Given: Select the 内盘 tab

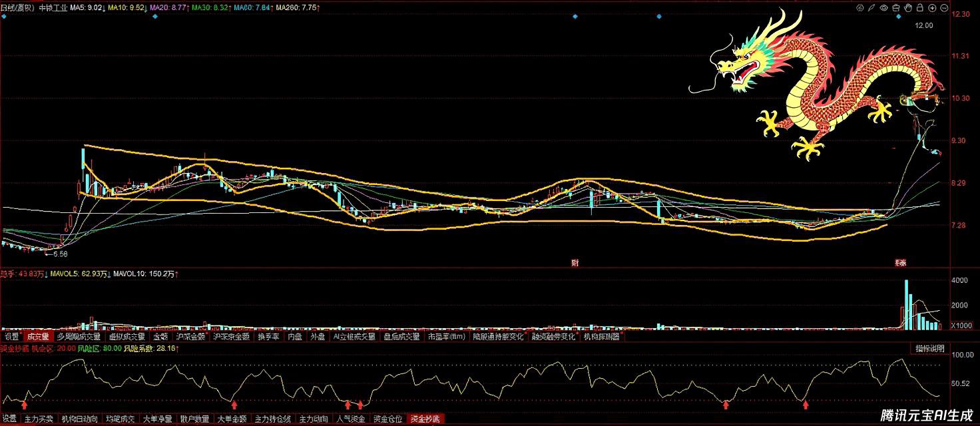Looking at the screenshot, I should [295, 337].
